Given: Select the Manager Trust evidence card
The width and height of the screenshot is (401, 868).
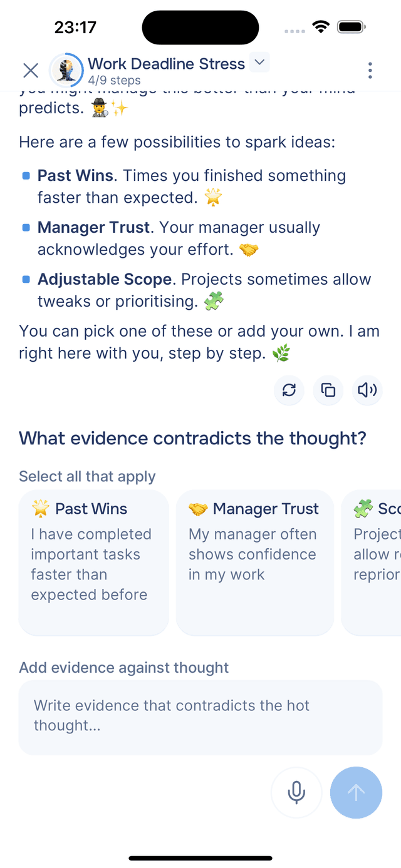Looking at the screenshot, I should point(254,562).
